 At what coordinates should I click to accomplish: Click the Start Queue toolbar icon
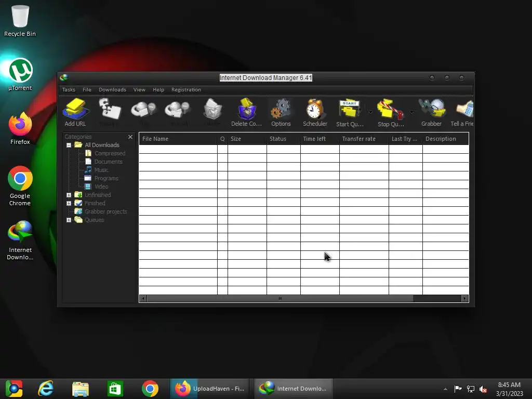(350, 113)
